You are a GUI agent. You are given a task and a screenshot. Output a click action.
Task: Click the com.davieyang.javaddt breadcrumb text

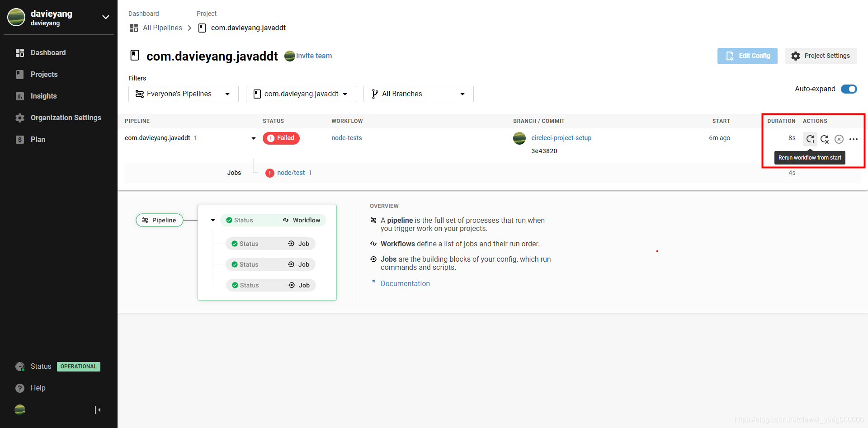coord(248,28)
